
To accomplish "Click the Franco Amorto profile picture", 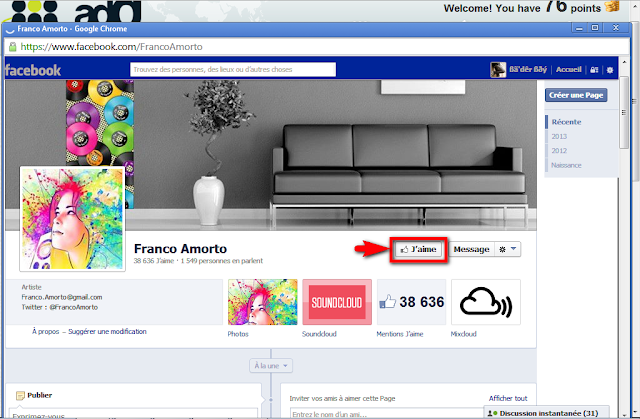I will [x=71, y=218].
